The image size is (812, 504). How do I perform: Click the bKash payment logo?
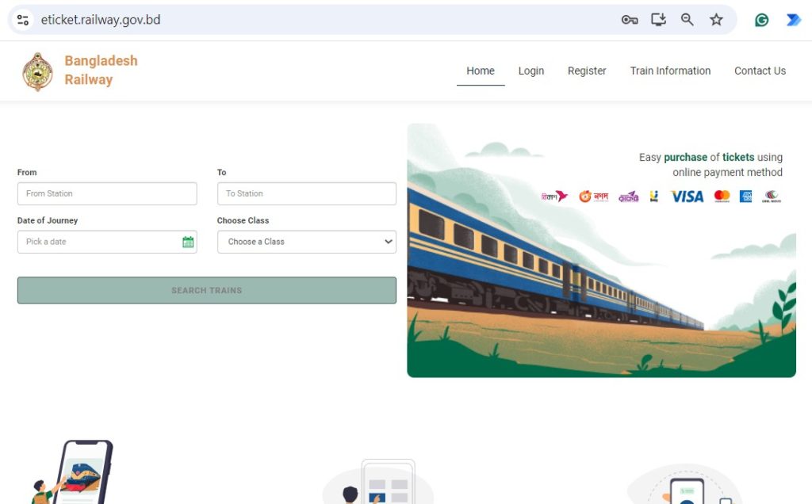click(x=554, y=196)
